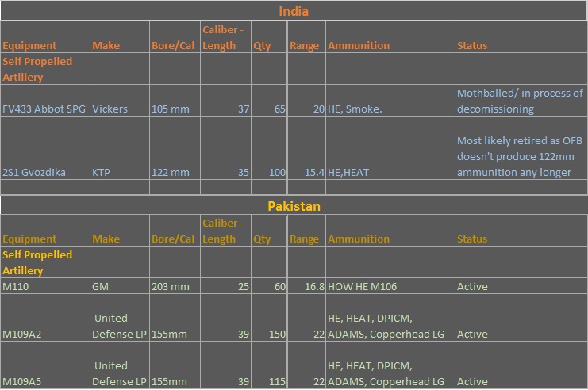The width and height of the screenshot is (588, 390).
Task: Select the 122 mm bore cell
Action: (175, 148)
